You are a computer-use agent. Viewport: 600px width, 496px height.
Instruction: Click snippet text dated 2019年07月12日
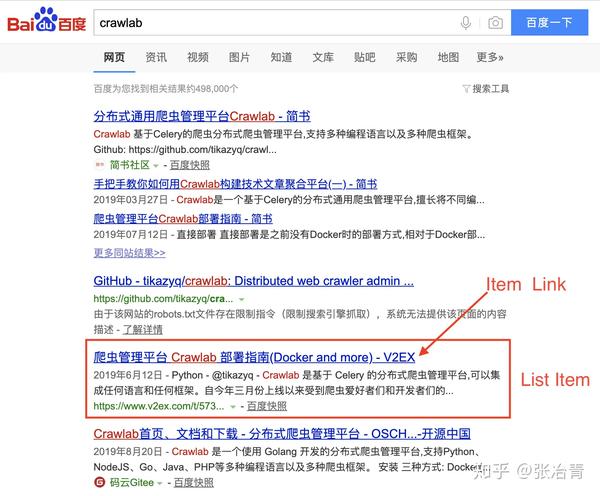click(289, 234)
